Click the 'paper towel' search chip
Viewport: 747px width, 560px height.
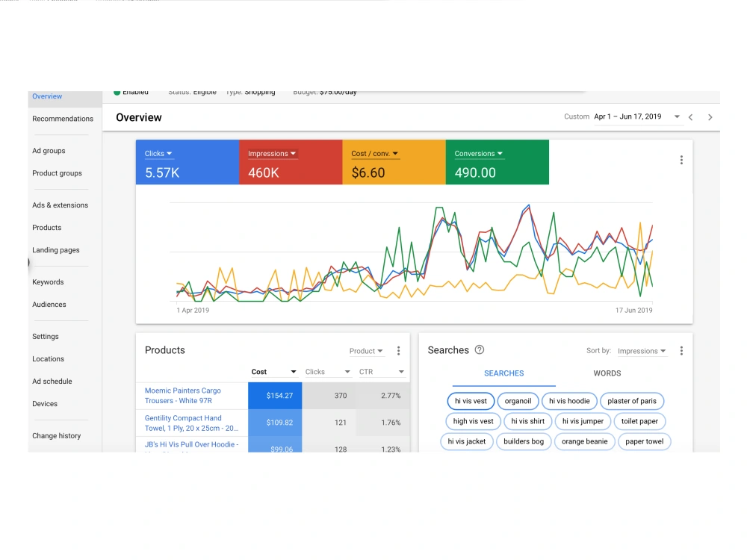(644, 441)
